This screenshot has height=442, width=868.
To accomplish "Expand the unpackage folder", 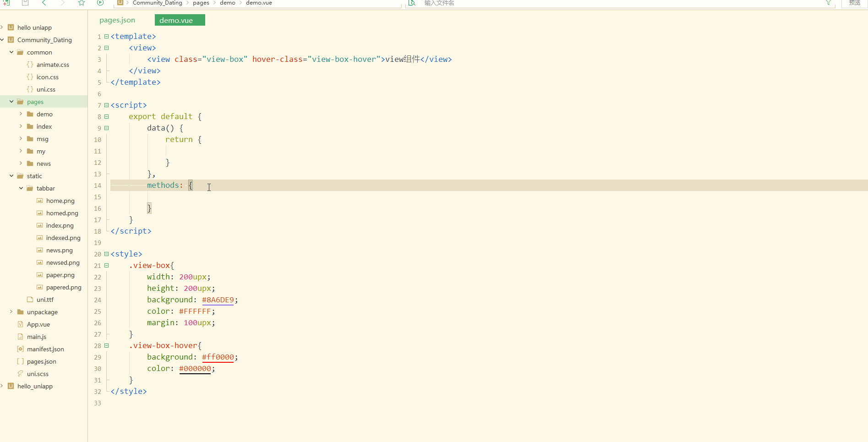I will (11, 311).
